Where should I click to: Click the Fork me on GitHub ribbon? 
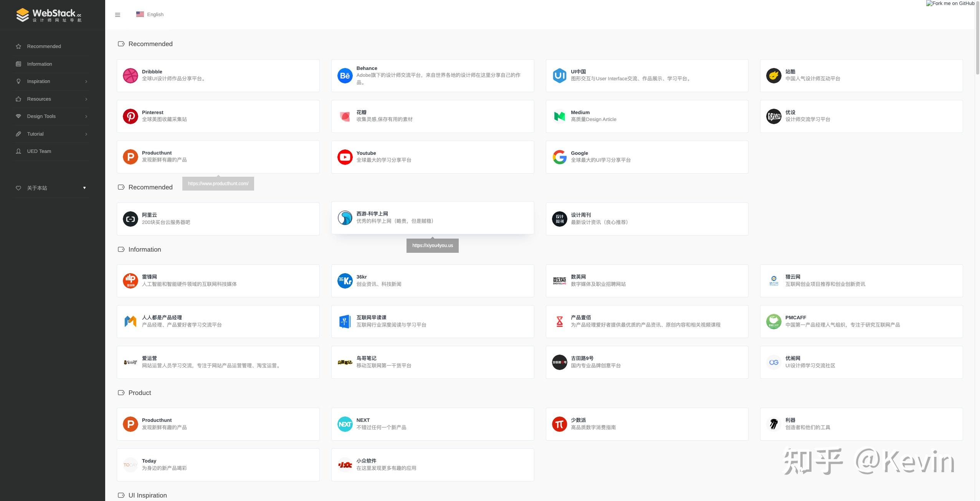pyautogui.click(x=950, y=3)
